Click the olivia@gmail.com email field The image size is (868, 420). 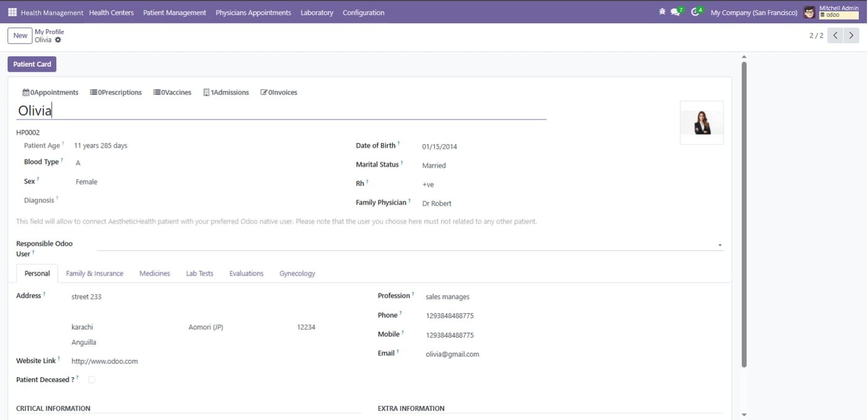click(x=453, y=354)
